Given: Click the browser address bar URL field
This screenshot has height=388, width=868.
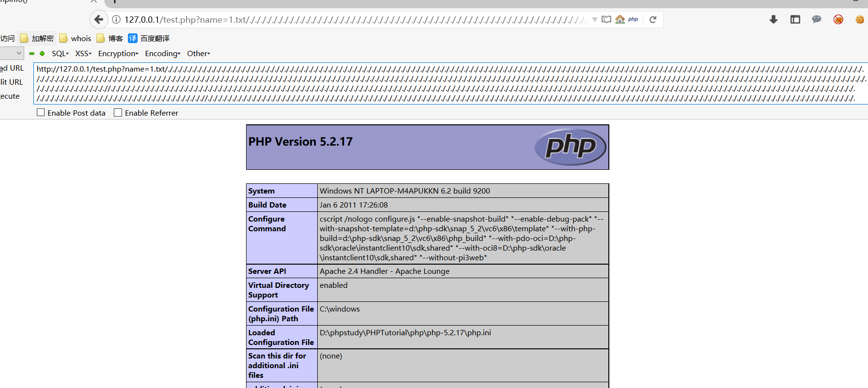Looking at the screenshot, I should click(356, 20).
